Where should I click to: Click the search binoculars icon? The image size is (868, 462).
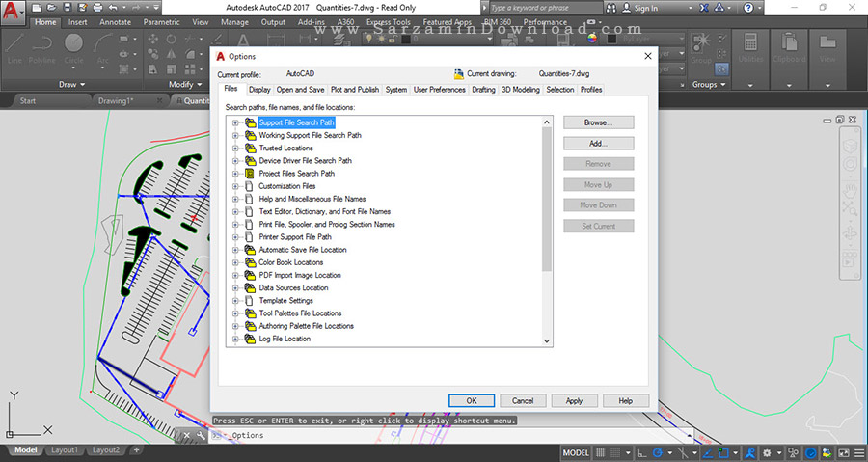pyautogui.click(x=611, y=8)
